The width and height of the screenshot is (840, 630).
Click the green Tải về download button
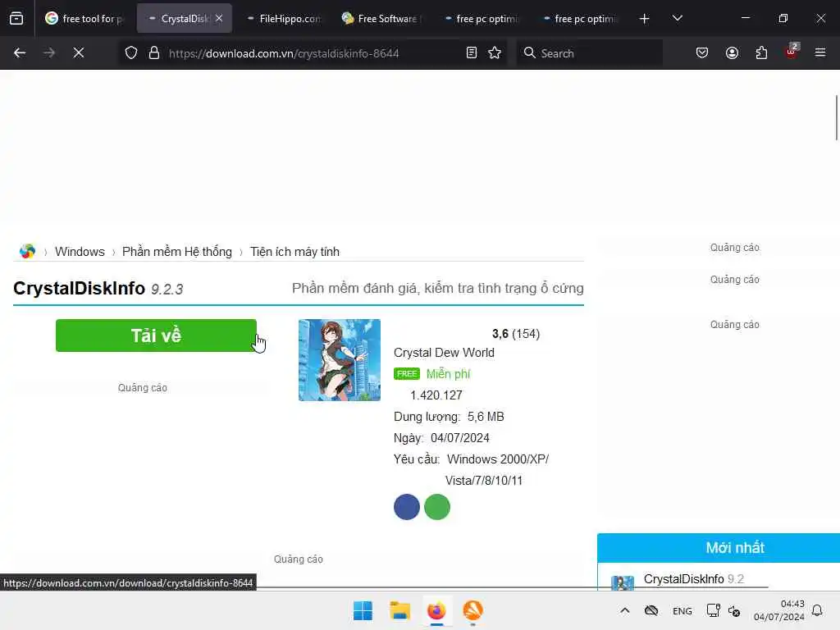click(x=156, y=336)
